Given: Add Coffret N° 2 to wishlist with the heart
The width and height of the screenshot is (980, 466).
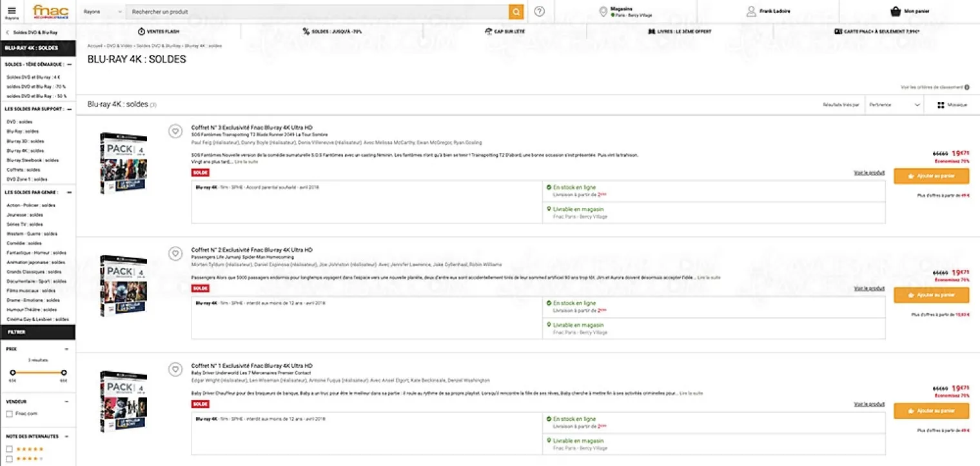Looking at the screenshot, I should (x=175, y=254).
